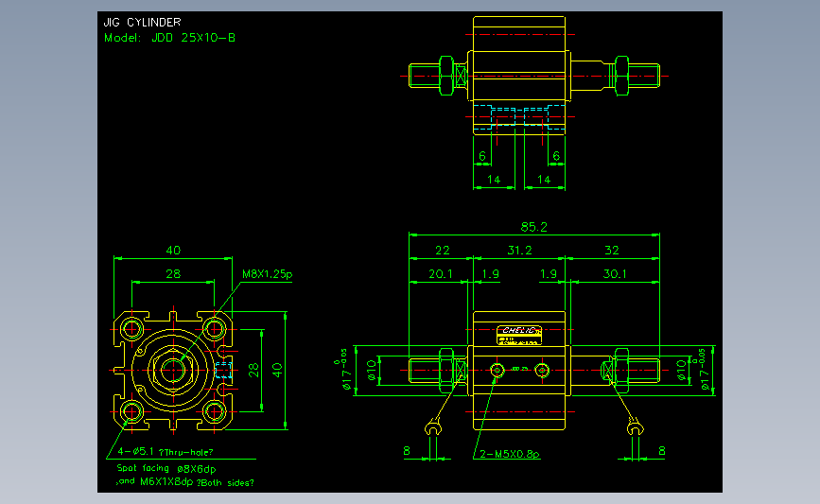
Task: Select the ø10 dimension on left rod
Action: pos(372,370)
